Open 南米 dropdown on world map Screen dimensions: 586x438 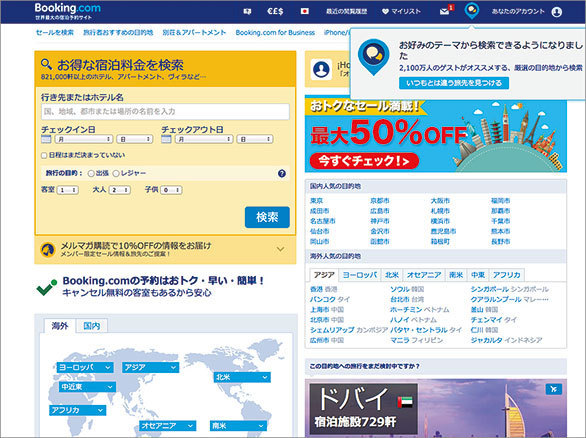click(x=238, y=425)
